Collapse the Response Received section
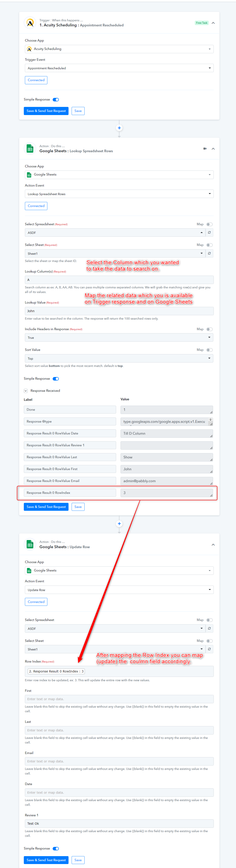Screen dimensions: 236x868 26,391
